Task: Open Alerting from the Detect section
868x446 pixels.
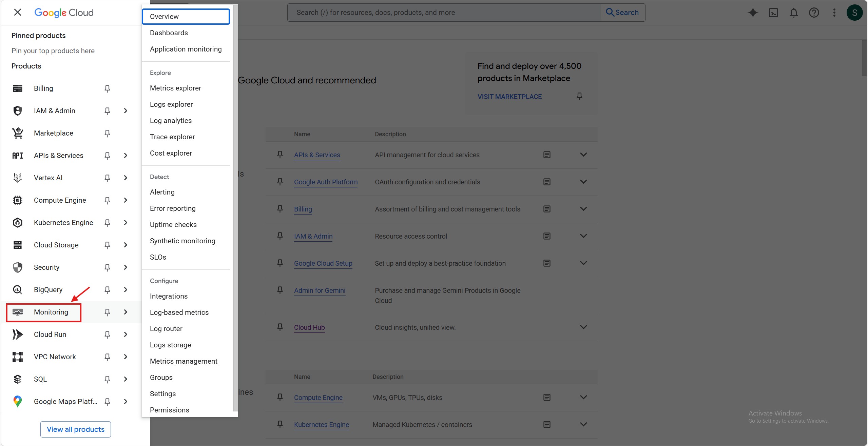Action: click(162, 192)
